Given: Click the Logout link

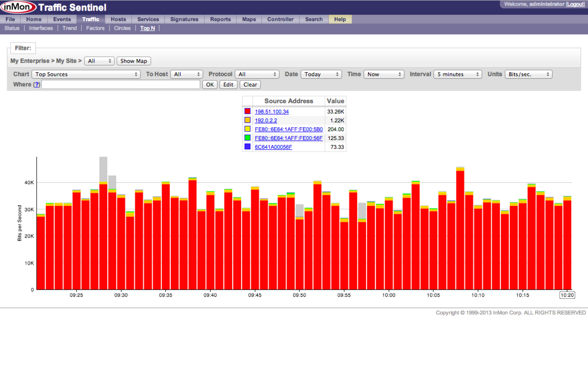Looking at the screenshot, I should (x=575, y=4).
